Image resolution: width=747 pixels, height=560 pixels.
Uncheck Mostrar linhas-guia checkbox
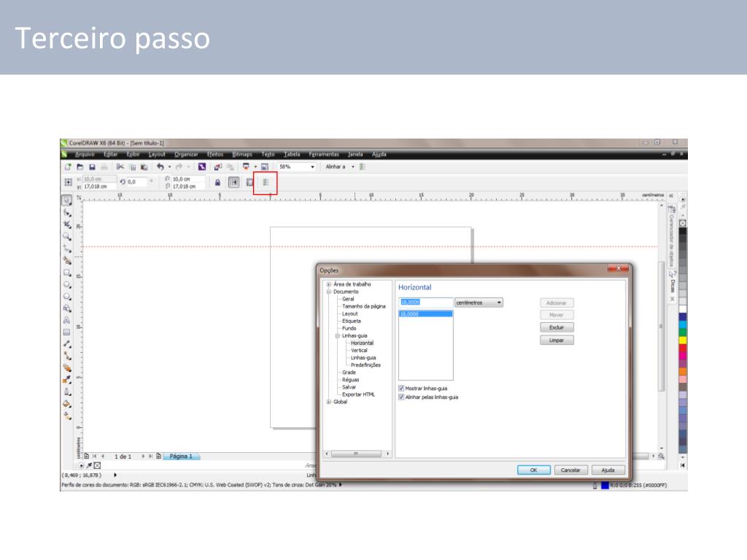tap(401, 388)
